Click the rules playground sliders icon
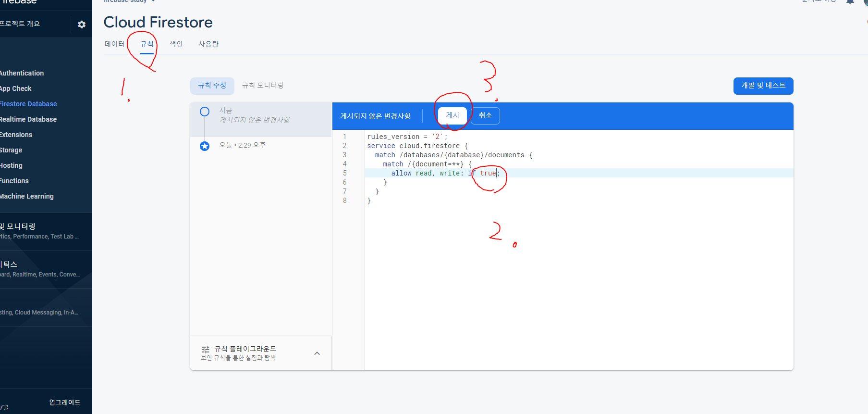868x414 pixels. click(206, 350)
